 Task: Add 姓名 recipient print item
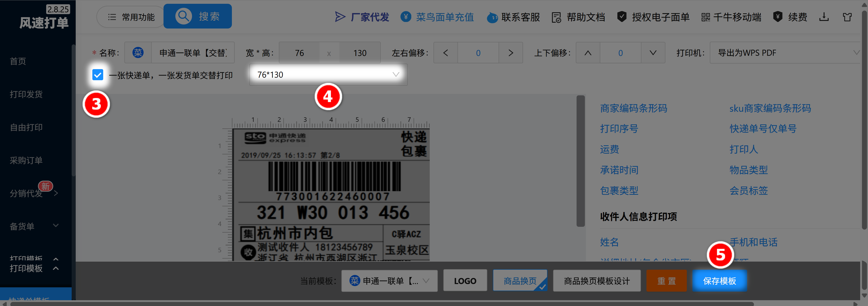point(610,242)
